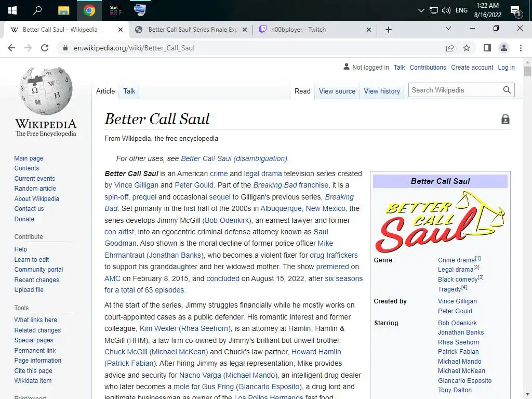Open the Talk link in user bar

(x=399, y=68)
